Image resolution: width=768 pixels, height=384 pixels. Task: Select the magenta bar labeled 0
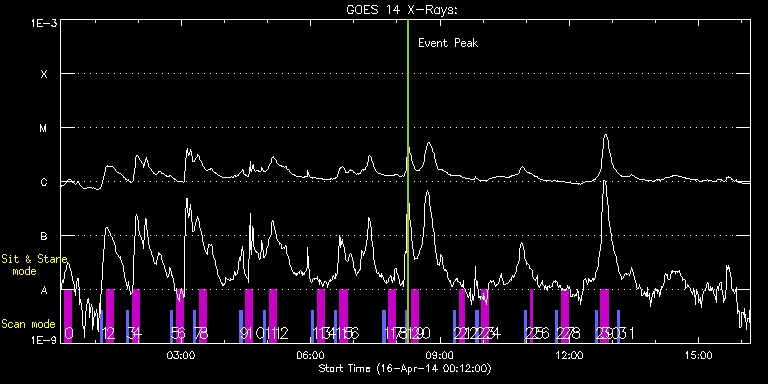coord(68,316)
